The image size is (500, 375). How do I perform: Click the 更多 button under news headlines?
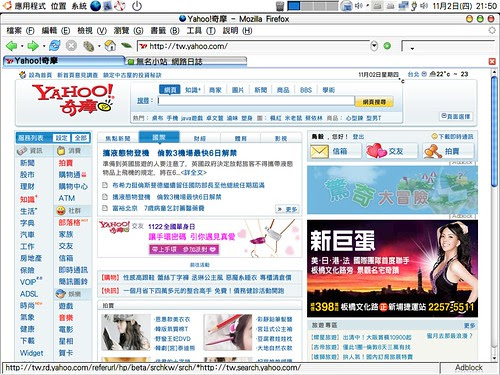tap(287, 209)
